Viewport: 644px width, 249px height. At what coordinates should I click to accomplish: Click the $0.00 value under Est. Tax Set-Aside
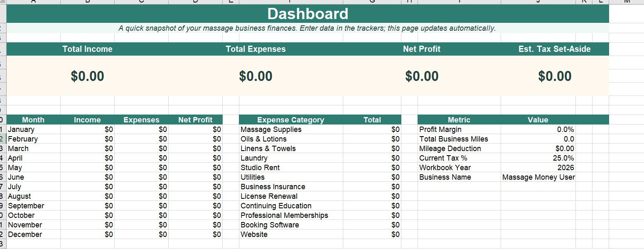coord(555,76)
